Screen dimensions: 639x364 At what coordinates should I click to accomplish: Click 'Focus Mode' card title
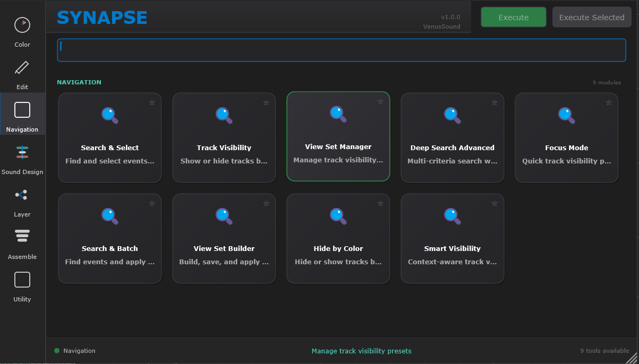[567, 148]
